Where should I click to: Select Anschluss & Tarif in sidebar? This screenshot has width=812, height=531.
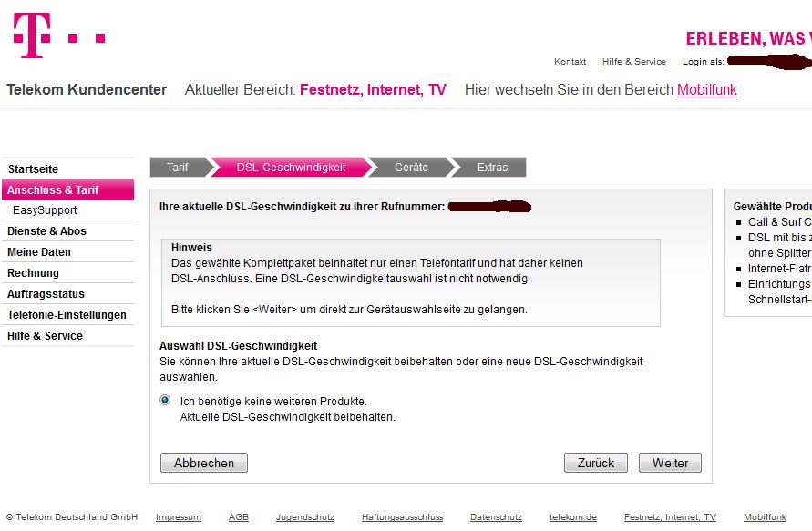tap(53, 190)
